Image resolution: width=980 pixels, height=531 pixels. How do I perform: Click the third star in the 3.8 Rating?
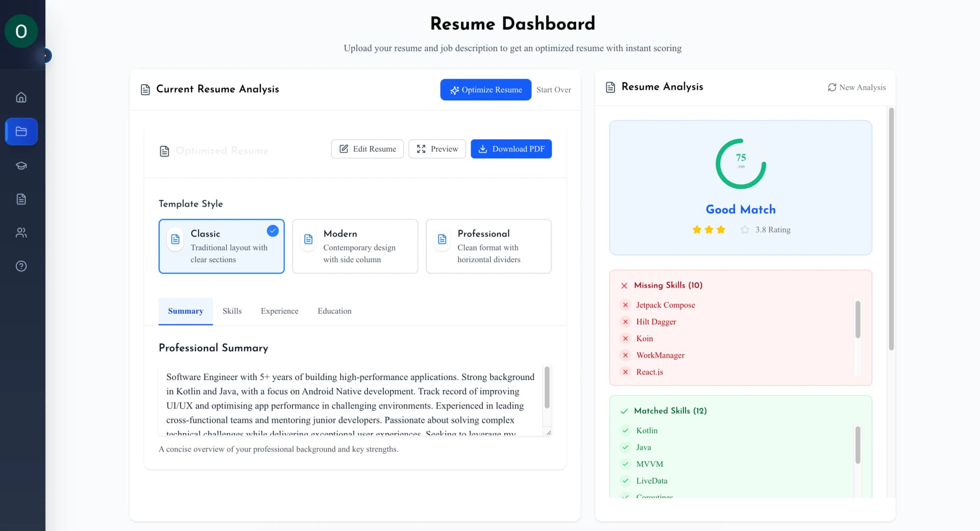[721, 230]
